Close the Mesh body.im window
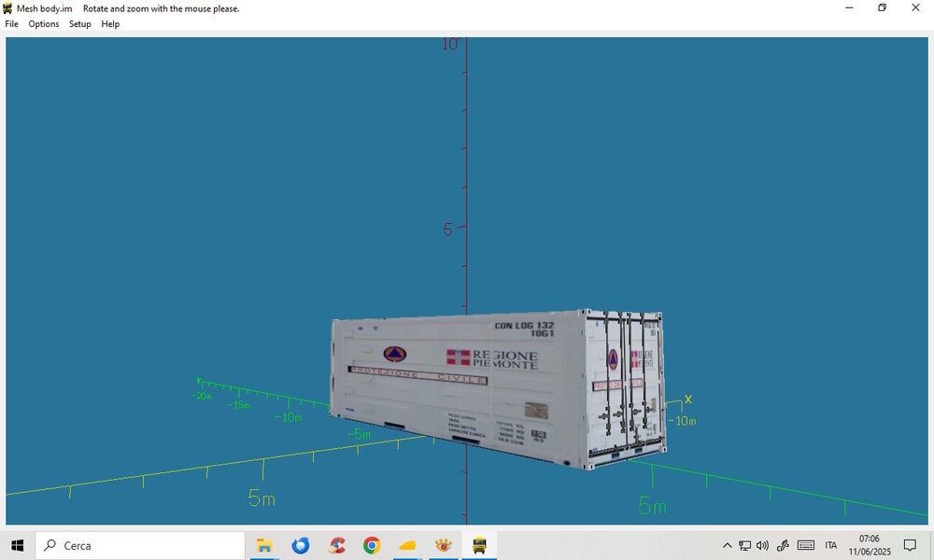This screenshot has height=560, width=934. [x=915, y=7]
